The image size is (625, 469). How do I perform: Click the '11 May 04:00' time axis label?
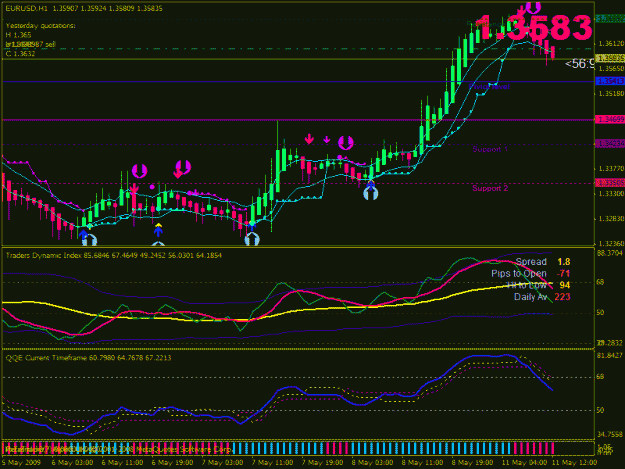(x=524, y=463)
